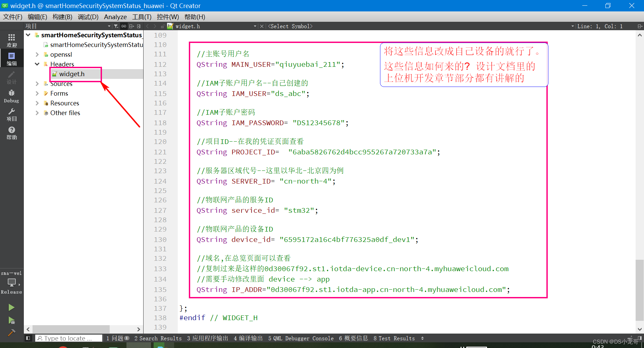
Task: Switch to Debug mode
Action: point(12,96)
